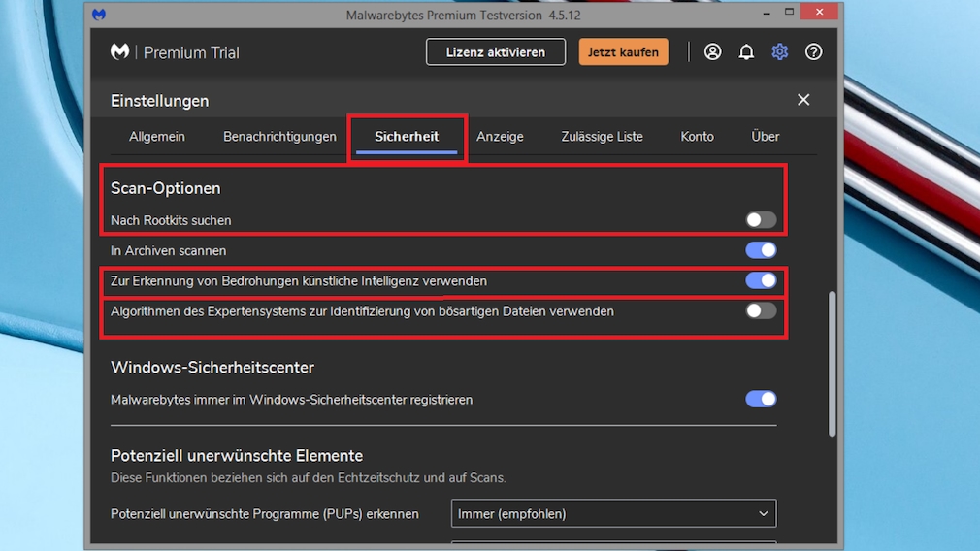Open notifications bell icon
980x551 pixels.
pos(746,51)
